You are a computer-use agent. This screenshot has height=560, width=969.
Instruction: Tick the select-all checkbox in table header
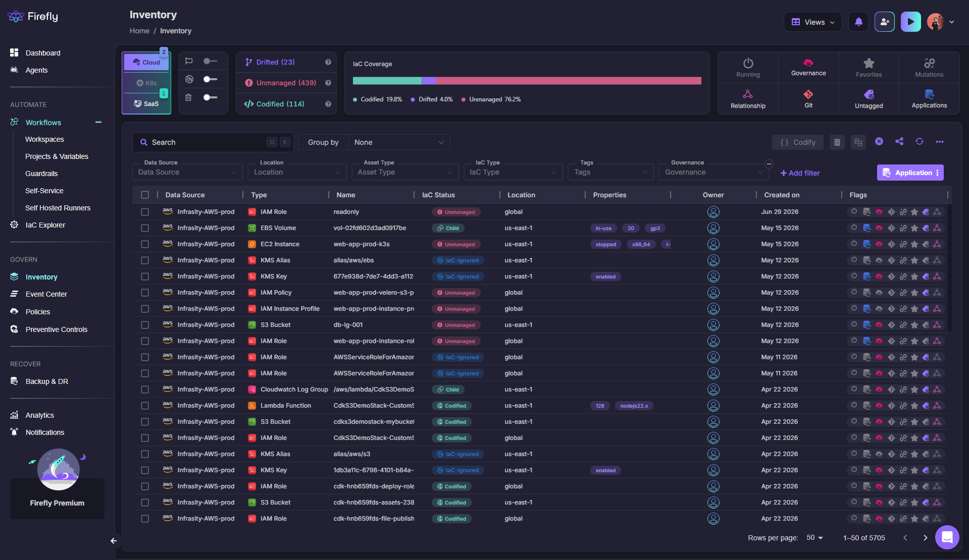pos(145,195)
